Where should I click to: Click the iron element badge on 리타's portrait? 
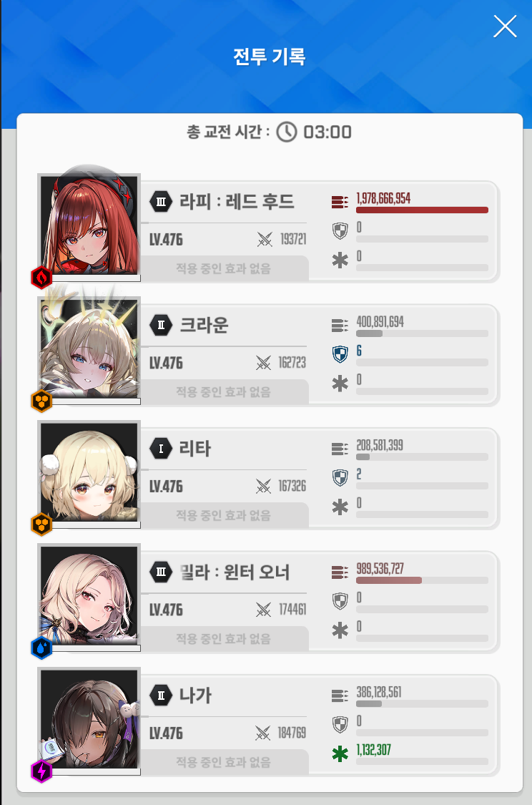[41, 525]
